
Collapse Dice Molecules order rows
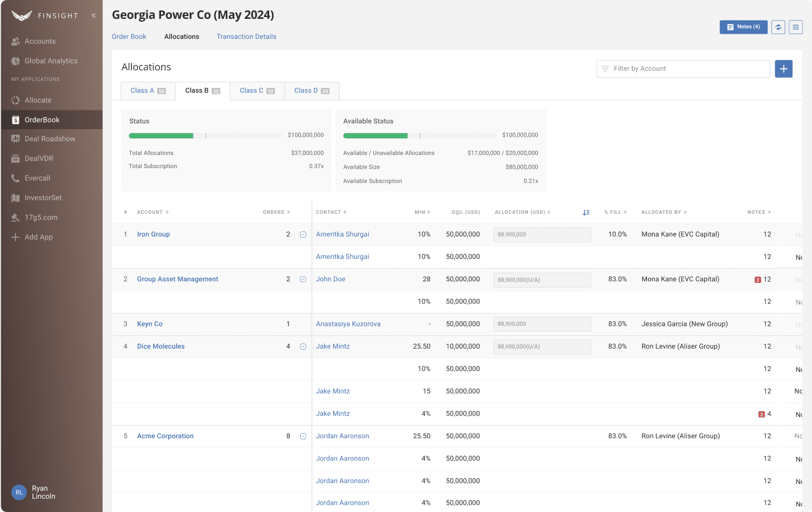pyautogui.click(x=303, y=346)
